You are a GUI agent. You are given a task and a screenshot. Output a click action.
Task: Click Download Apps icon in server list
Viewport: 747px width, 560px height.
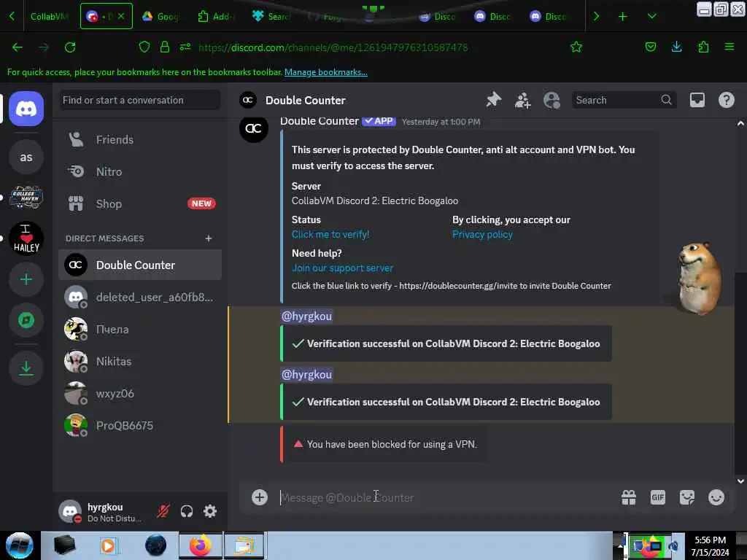click(26, 368)
